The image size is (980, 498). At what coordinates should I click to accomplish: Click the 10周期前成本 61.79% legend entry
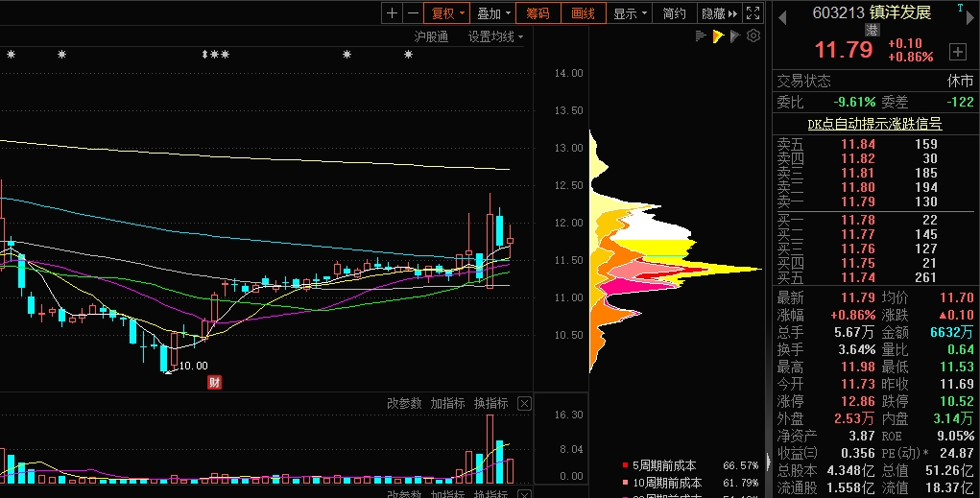(691, 483)
